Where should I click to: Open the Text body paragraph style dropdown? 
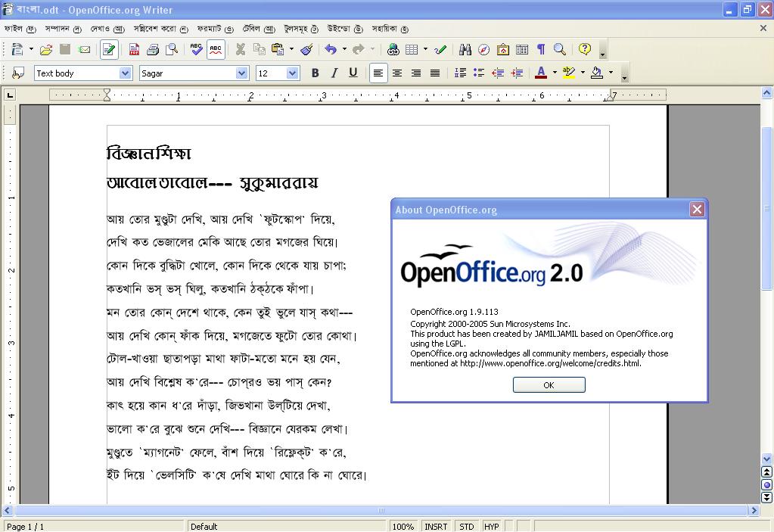pos(126,73)
